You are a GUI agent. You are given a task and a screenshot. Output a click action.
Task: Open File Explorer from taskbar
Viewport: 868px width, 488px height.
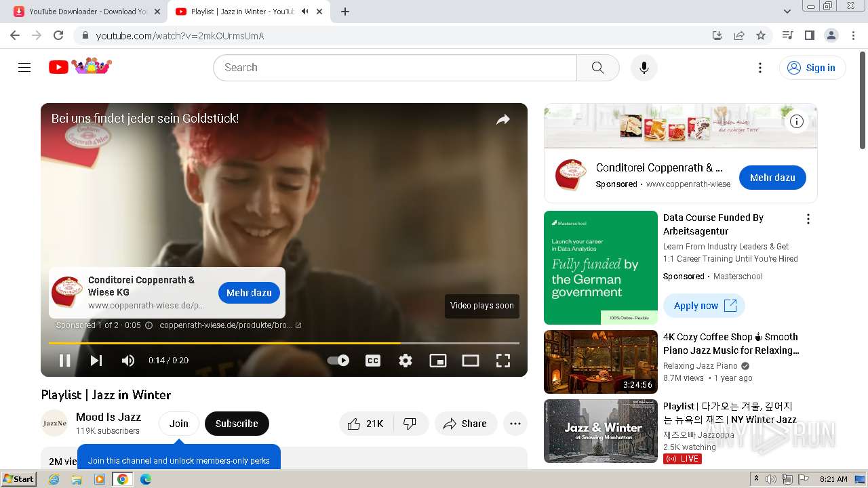click(x=77, y=479)
